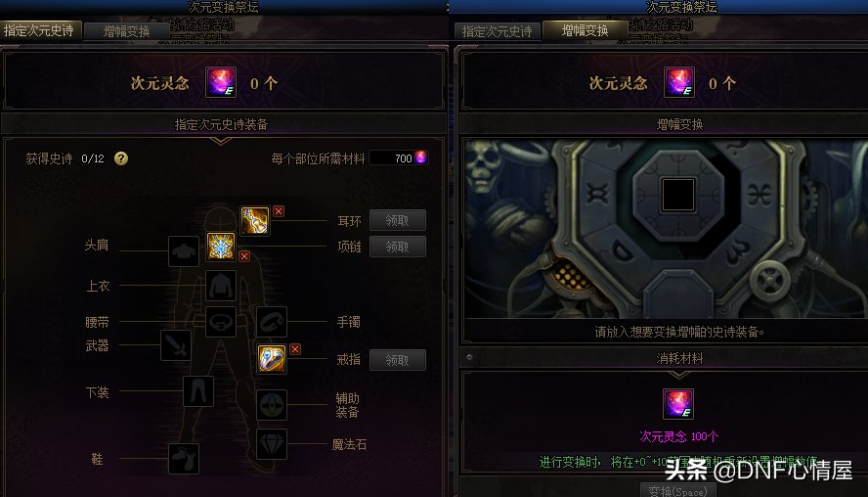Select the ring epic item icon

point(272,358)
